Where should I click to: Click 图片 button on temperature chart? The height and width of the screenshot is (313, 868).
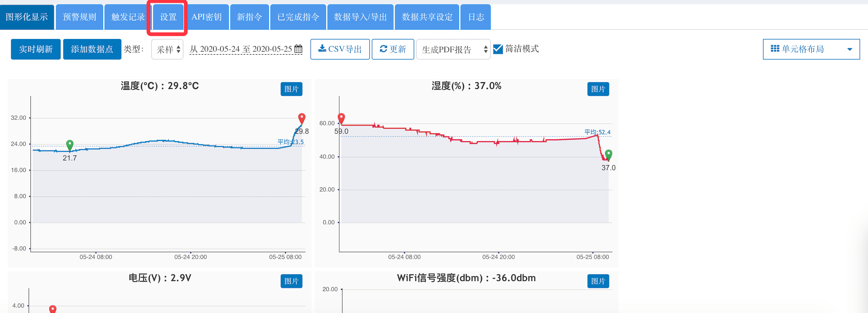click(291, 89)
